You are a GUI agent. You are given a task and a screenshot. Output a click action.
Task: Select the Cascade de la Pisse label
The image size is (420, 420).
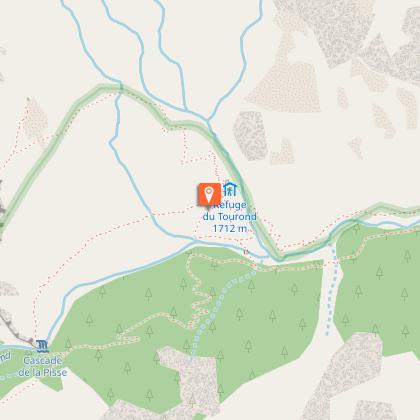point(43,366)
